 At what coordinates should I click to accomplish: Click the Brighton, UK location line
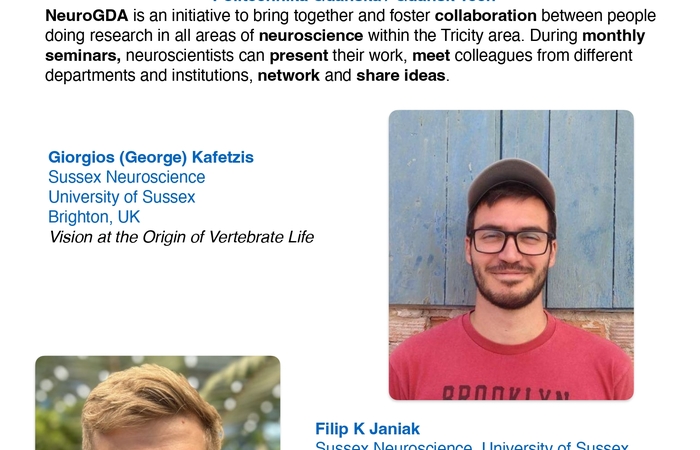[94, 217]
